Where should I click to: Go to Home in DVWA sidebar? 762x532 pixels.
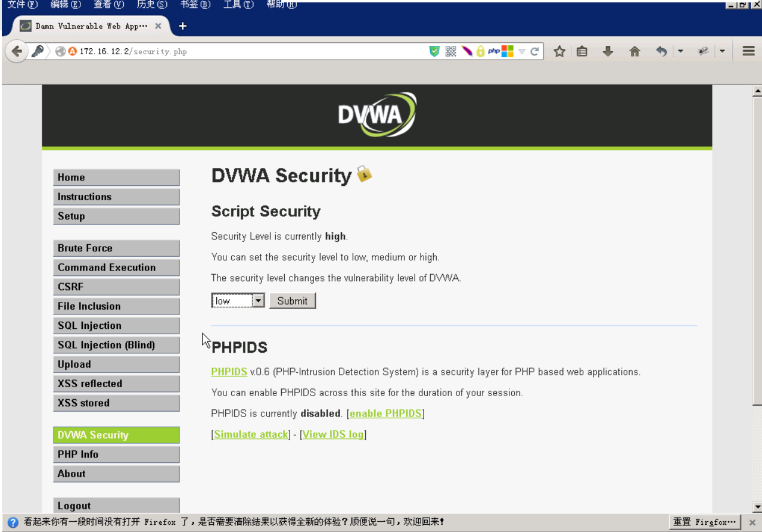[116, 178]
